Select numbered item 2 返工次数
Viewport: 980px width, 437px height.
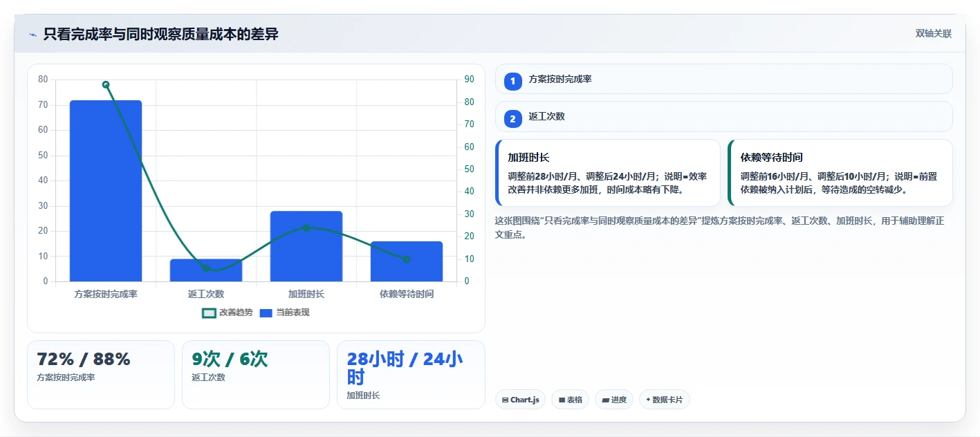tap(724, 117)
